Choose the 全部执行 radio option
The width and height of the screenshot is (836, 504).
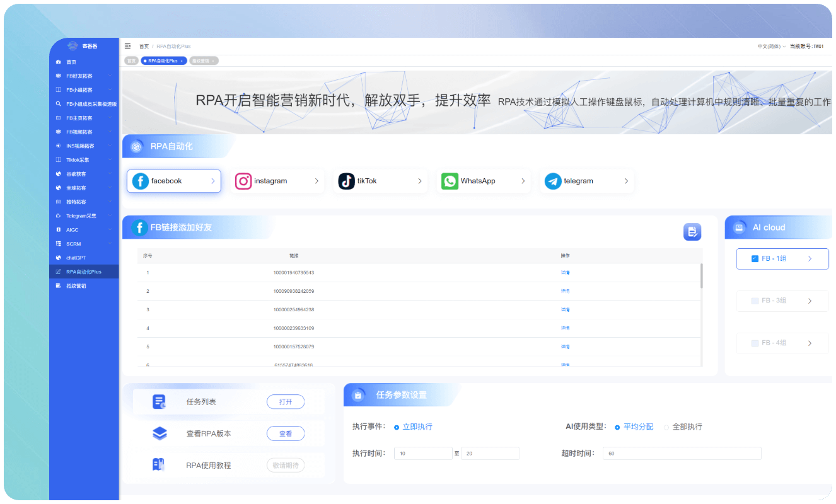coord(666,427)
